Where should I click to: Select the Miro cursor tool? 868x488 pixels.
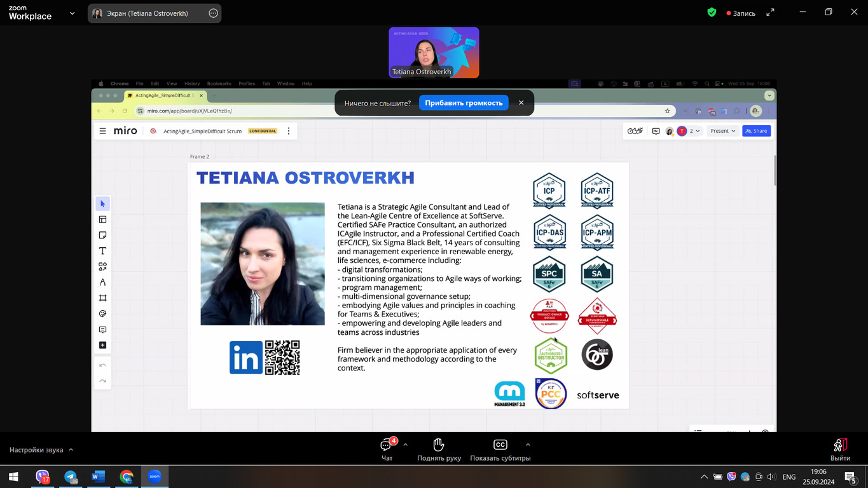102,203
